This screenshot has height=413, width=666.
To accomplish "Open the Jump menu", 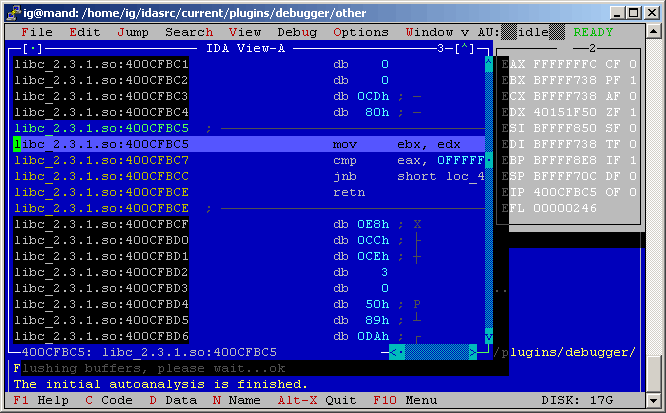I will point(133,32).
